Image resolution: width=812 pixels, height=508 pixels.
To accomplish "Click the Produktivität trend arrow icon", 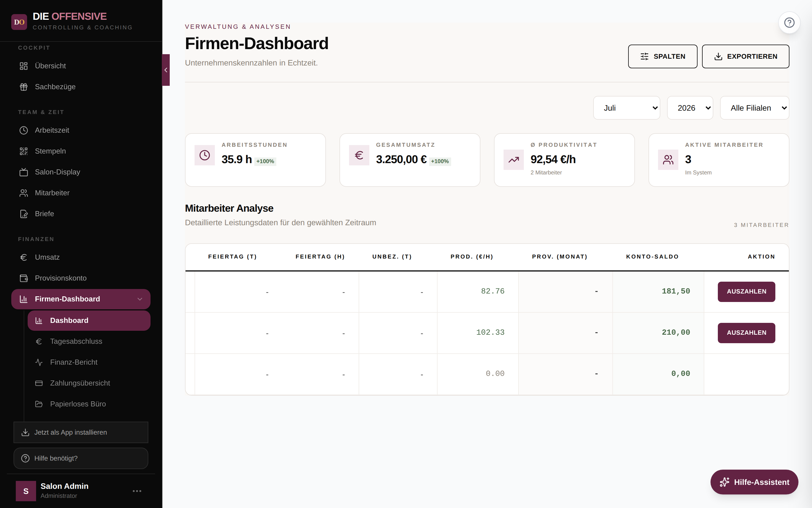I will (x=514, y=159).
